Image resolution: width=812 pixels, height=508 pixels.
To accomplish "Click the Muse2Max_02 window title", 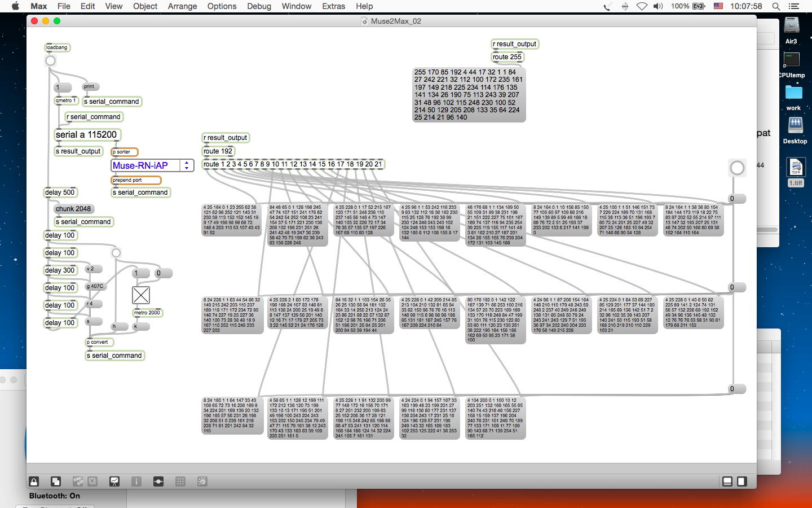I will point(396,21).
